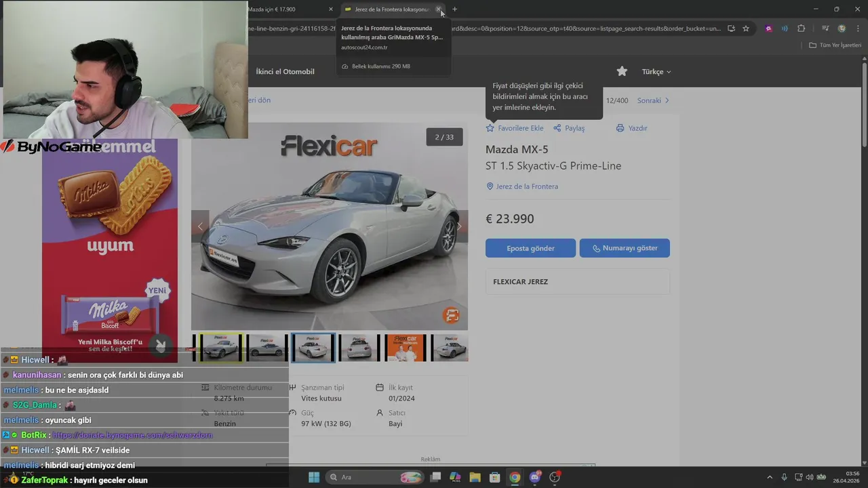The image size is (868, 488).
Task: Open FLEXICAR JEREZ dealer box
Action: coord(578,281)
